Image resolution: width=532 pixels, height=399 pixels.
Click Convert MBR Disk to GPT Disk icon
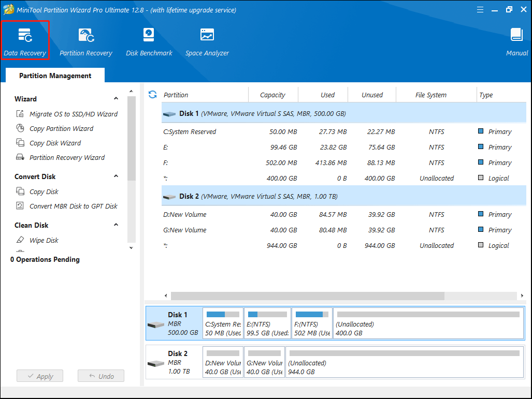pyautogui.click(x=20, y=206)
